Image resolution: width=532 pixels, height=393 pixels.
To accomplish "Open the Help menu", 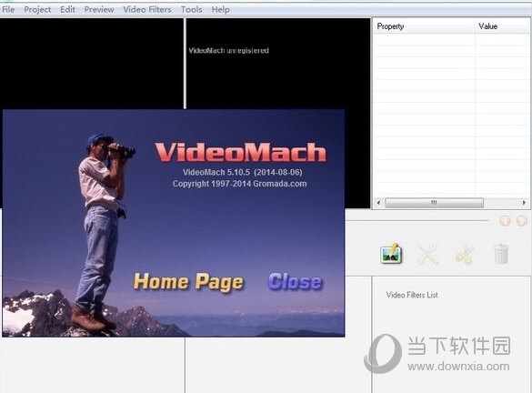I will (221, 9).
